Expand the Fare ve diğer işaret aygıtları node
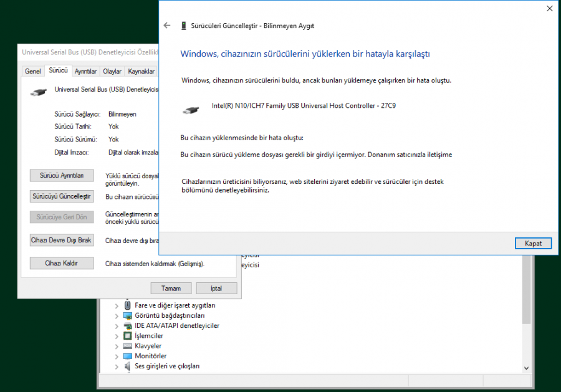The height and width of the screenshot is (392, 561). 117,305
